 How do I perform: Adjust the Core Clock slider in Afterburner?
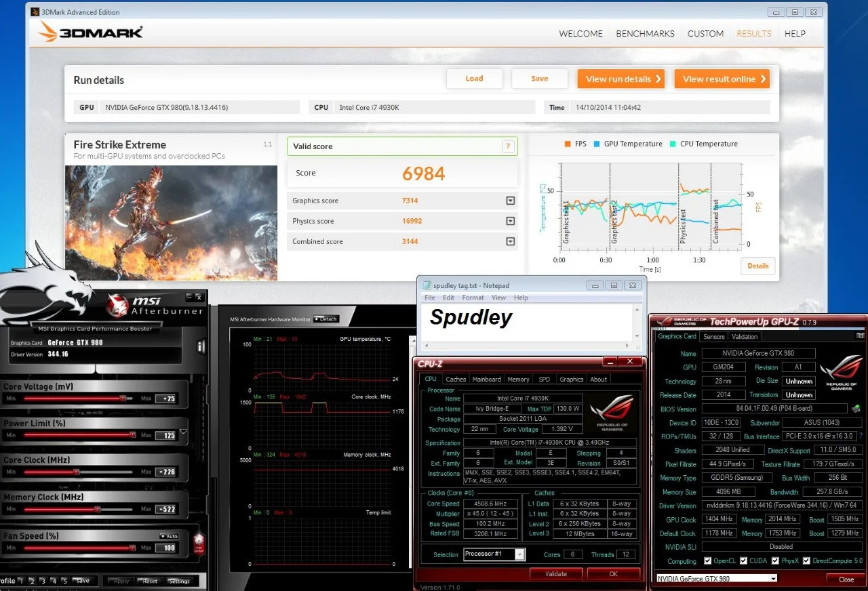click(x=78, y=472)
